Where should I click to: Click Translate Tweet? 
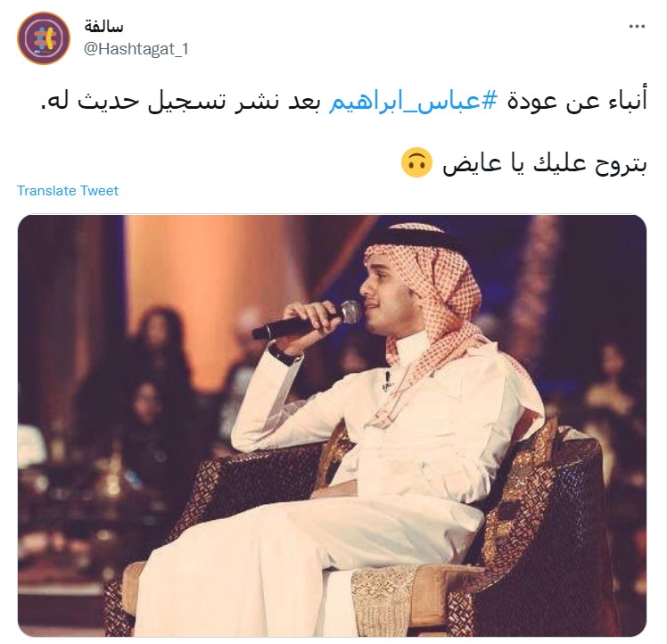[x=68, y=191]
